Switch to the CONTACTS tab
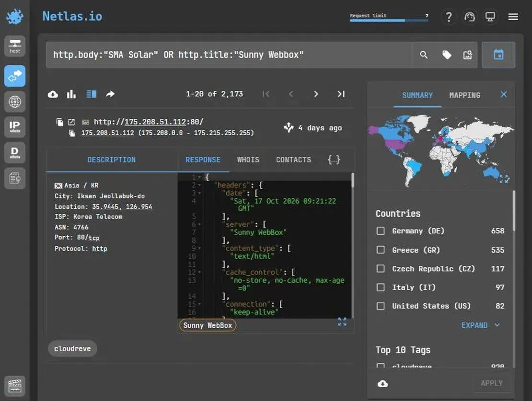The height and width of the screenshot is (401, 532). click(293, 160)
